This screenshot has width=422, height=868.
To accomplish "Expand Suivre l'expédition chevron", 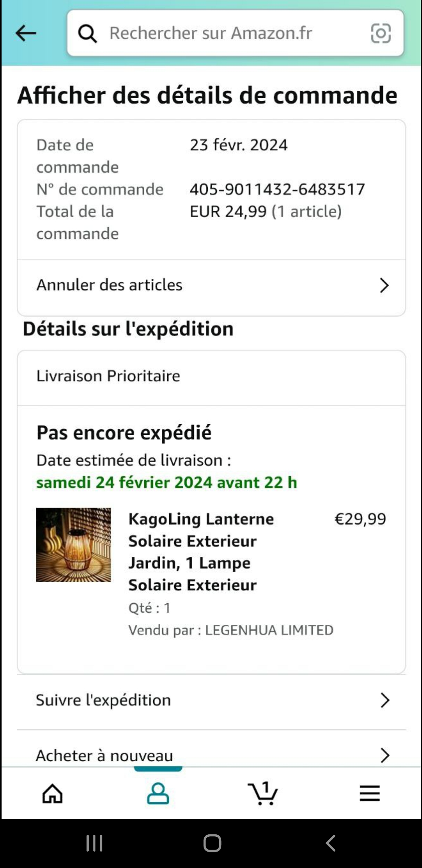I will [x=385, y=701].
